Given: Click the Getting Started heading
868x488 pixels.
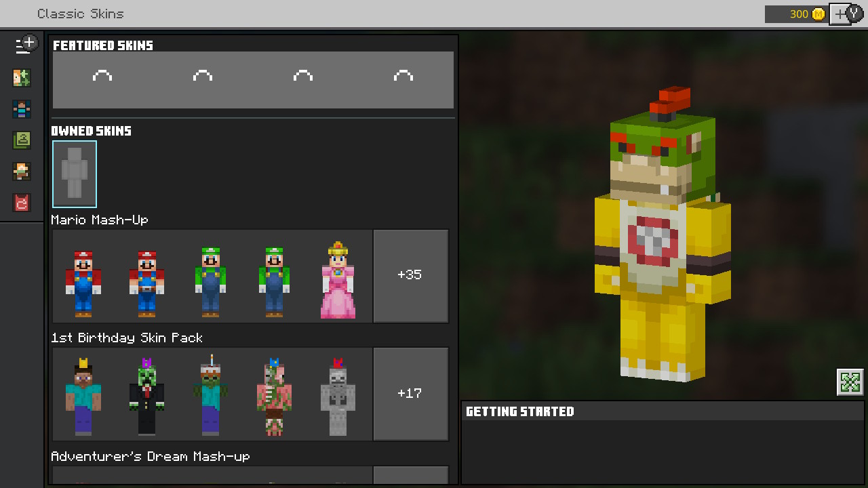Looking at the screenshot, I should pyautogui.click(x=520, y=411).
